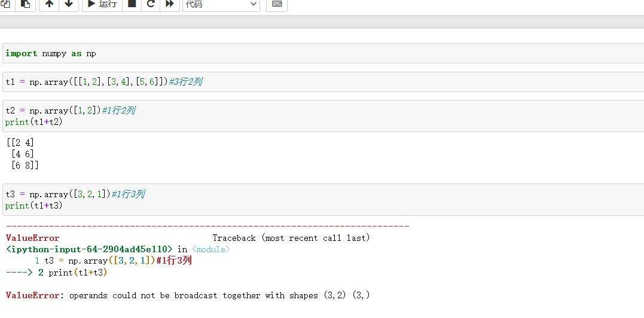The height and width of the screenshot is (318, 644).
Task: Move the selected cell up
Action: (49, 4)
